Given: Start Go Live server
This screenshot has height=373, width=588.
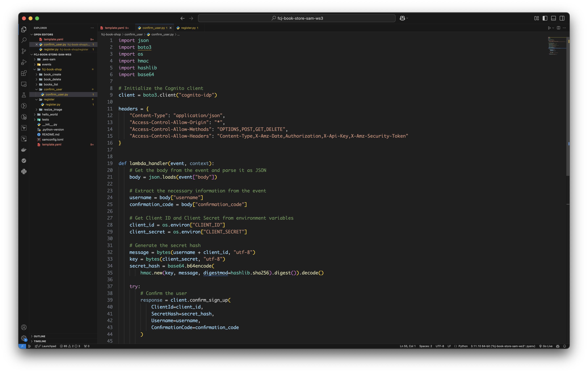Looking at the screenshot, I should 546,346.
